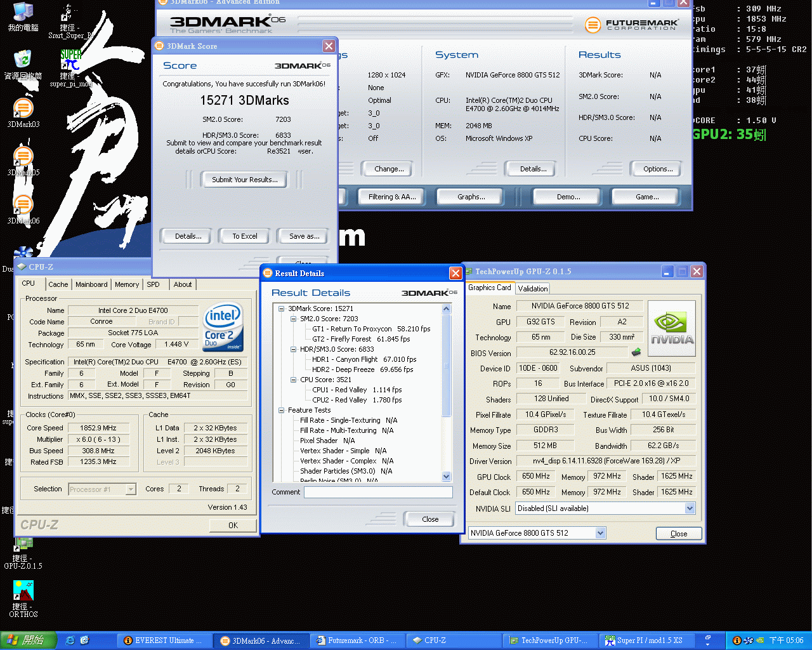This screenshot has height=650, width=812.
Task: Open the graphics card selector dropdown in GPU-Z
Action: pyautogui.click(x=600, y=533)
